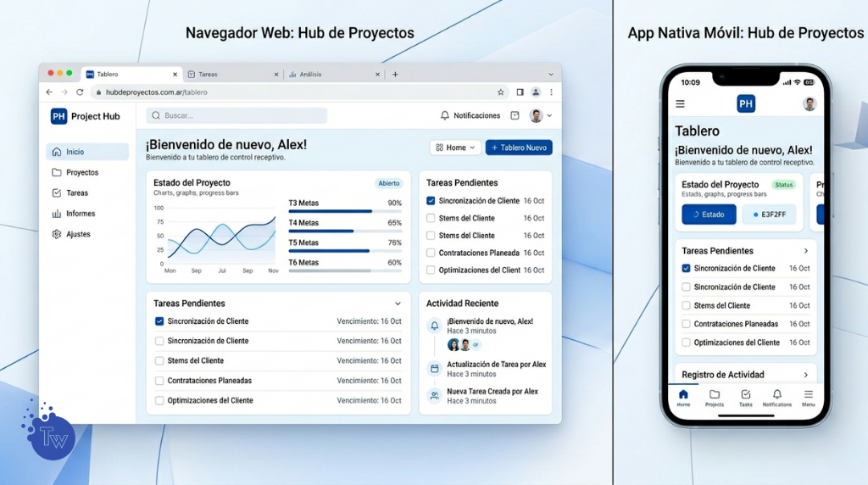868x485 pixels.
Task: Open a new browser tab with plus
Action: tap(395, 74)
